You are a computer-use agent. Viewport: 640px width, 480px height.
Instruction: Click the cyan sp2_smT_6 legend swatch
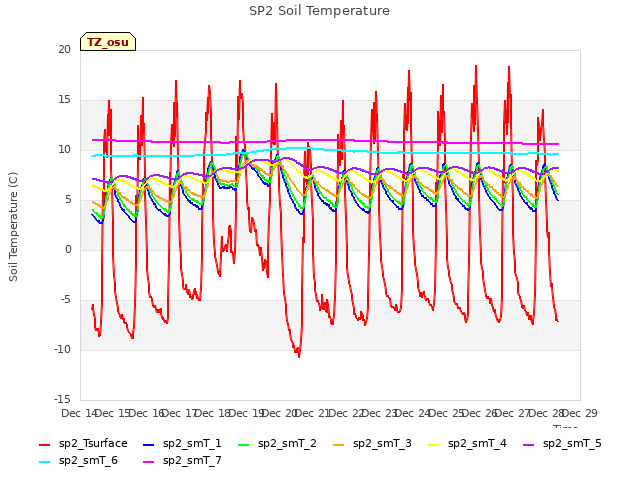[x=44, y=462]
